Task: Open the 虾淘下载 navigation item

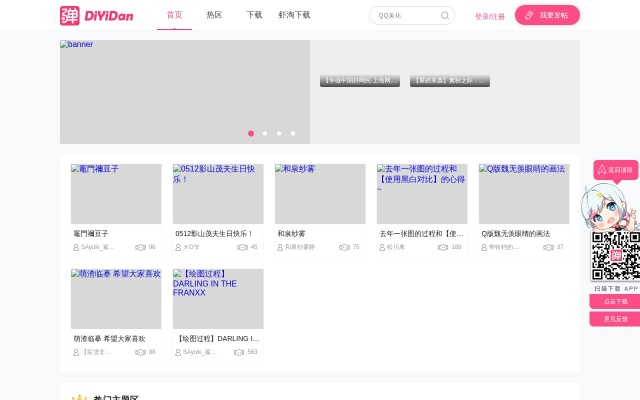Action: pos(294,16)
